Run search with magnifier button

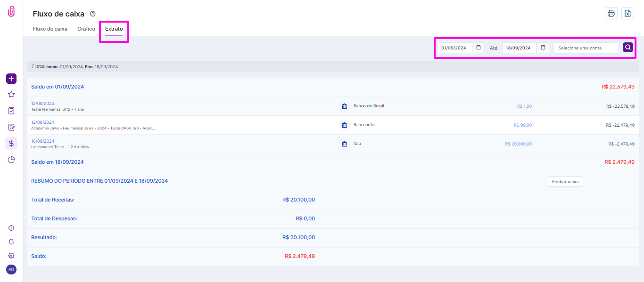coord(628,48)
